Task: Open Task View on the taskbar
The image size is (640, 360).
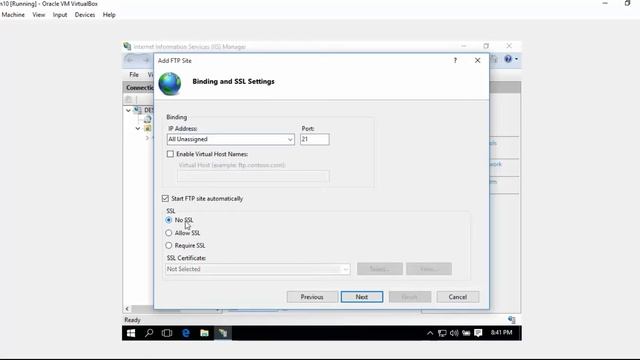Action: click(x=167, y=333)
